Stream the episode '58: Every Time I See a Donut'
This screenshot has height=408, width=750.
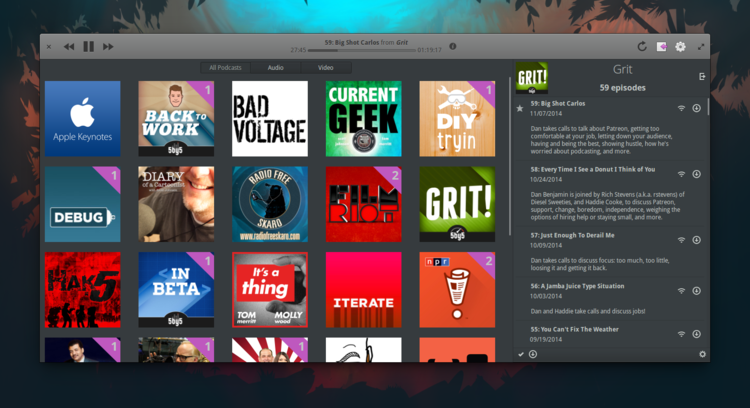click(681, 174)
